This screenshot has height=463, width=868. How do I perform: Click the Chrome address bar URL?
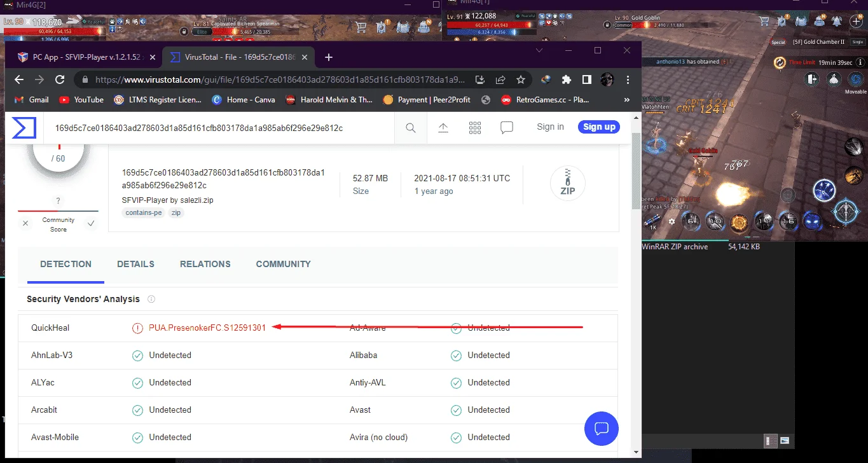280,80
